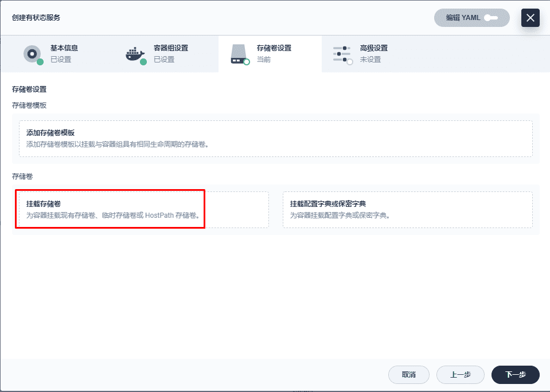Click the description 为容器挂载配置字典或保密字典。
The width and height of the screenshot is (550, 392).
click(x=340, y=215)
